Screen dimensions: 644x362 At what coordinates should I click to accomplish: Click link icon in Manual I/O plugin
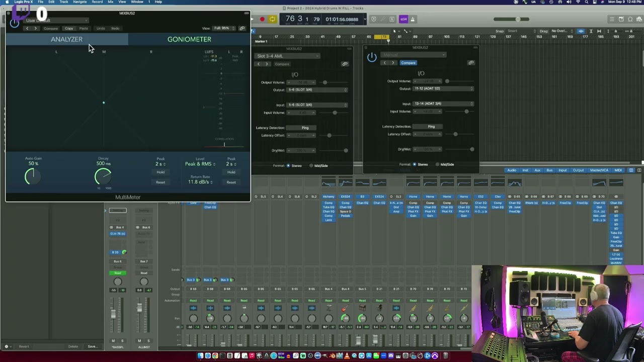pyautogui.click(x=471, y=63)
